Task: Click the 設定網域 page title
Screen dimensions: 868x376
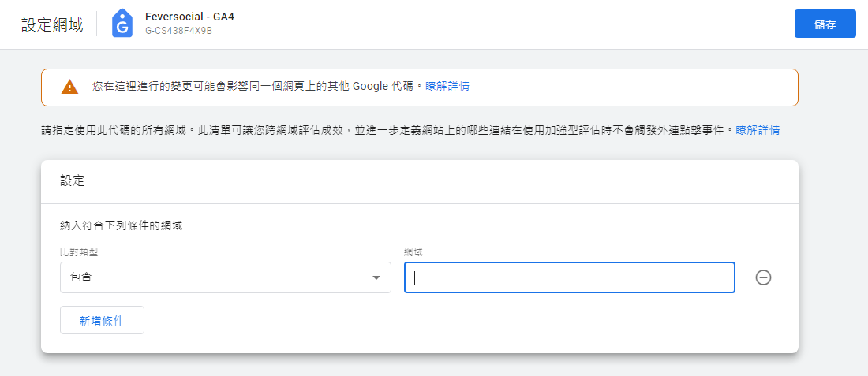Action: click(52, 24)
